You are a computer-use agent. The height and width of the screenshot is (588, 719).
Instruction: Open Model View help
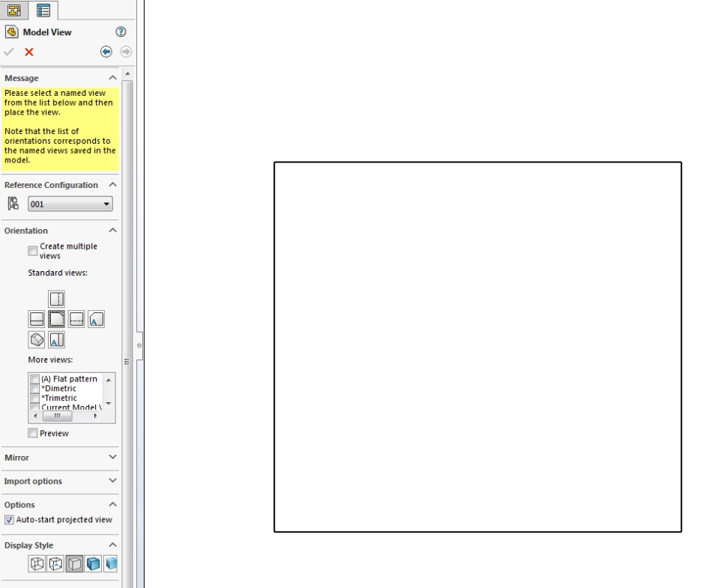coord(121,31)
